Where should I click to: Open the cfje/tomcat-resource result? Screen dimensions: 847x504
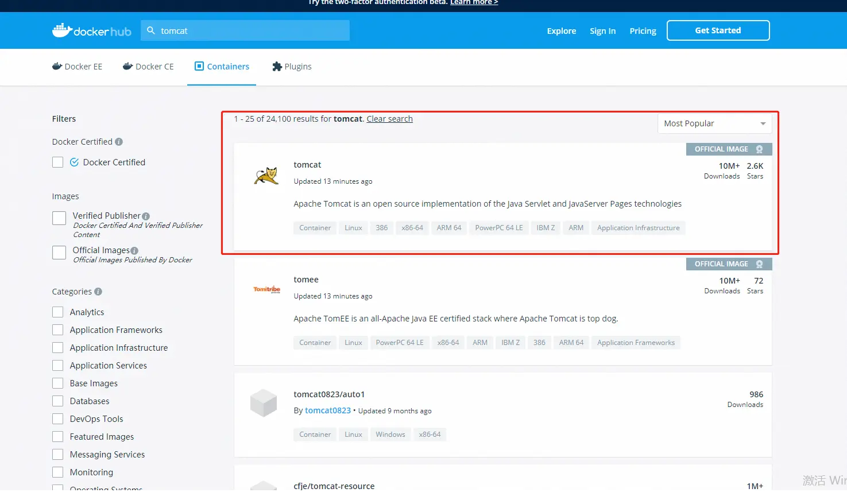pyautogui.click(x=334, y=486)
